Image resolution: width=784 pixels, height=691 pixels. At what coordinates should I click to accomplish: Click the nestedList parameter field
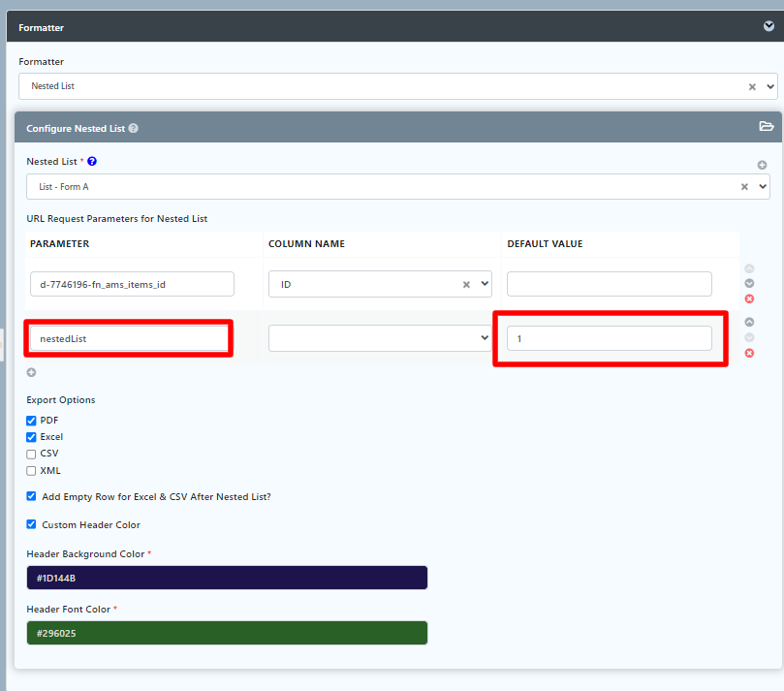[x=129, y=338]
